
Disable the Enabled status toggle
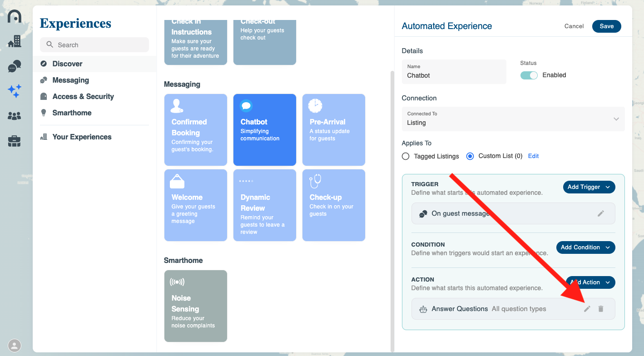[529, 75]
